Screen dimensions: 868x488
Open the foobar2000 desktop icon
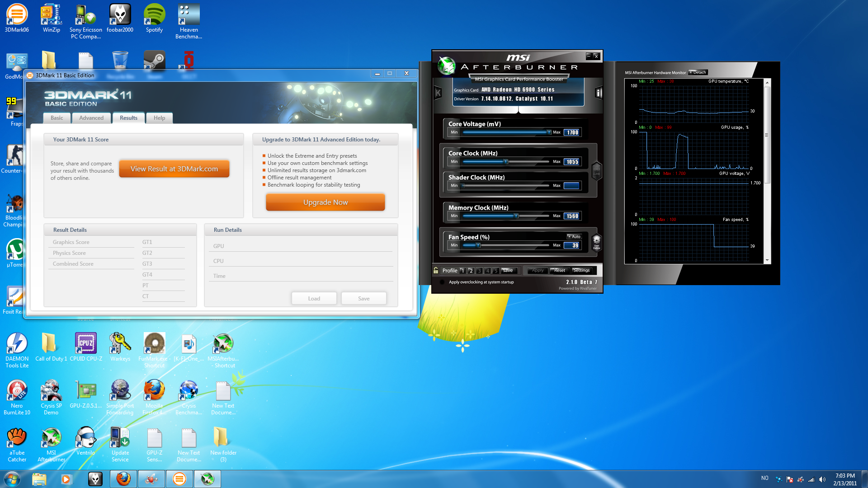[x=120, y=18]
